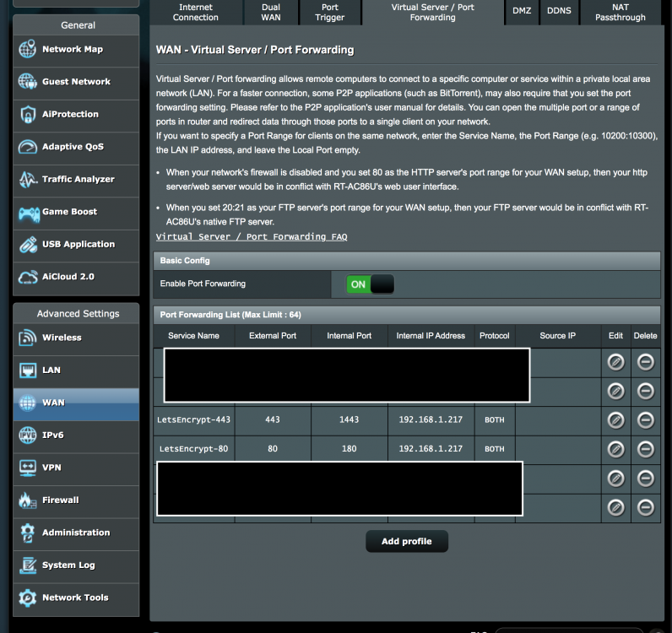The width and height of the screenshot is (672, 633).
Task: Click the AiProtection shield icon
Action: click(27, 115)
